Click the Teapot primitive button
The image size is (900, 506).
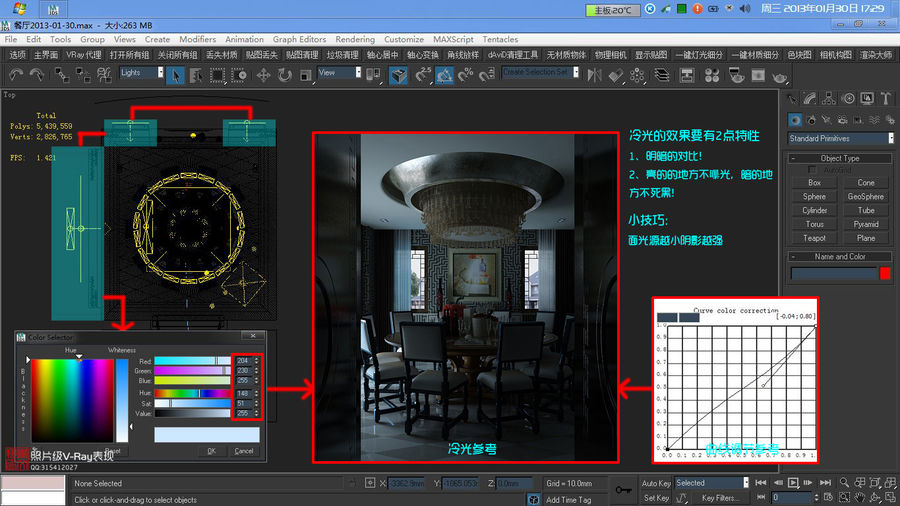coord(814,238)
